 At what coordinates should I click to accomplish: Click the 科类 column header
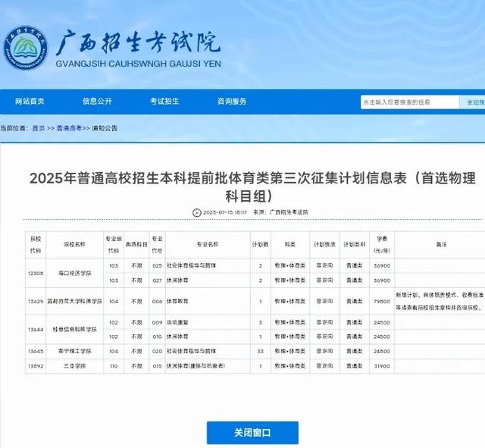[x=290, y=244]
